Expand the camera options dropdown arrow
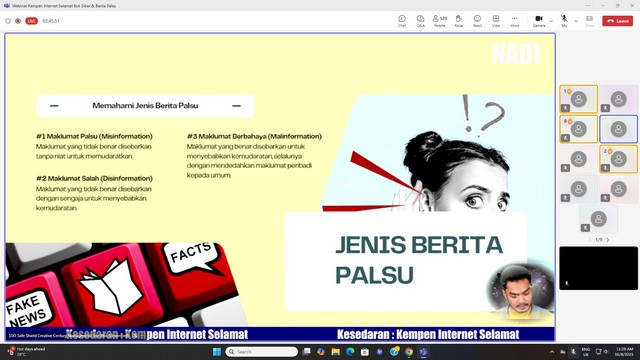Viewport: 640px width, 360px height. coord(551,21)
